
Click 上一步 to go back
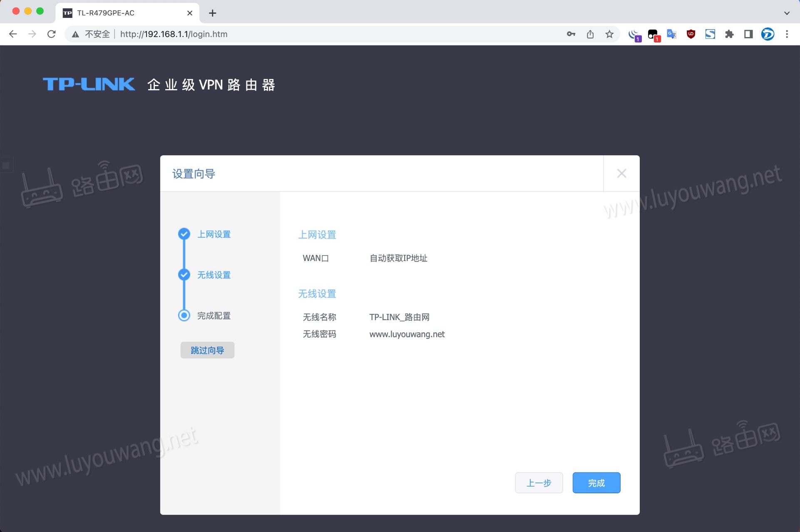tap(538, 483)
